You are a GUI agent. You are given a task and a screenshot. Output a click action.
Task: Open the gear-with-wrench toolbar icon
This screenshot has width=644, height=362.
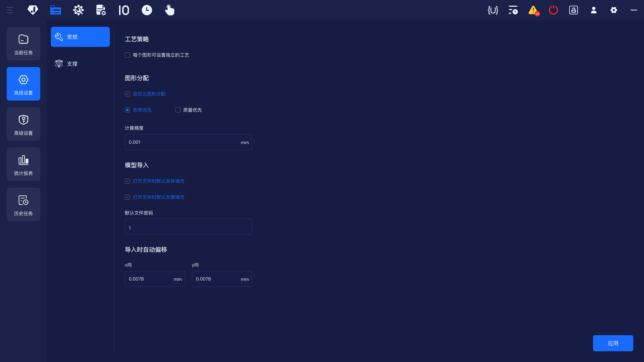[78, 10]
